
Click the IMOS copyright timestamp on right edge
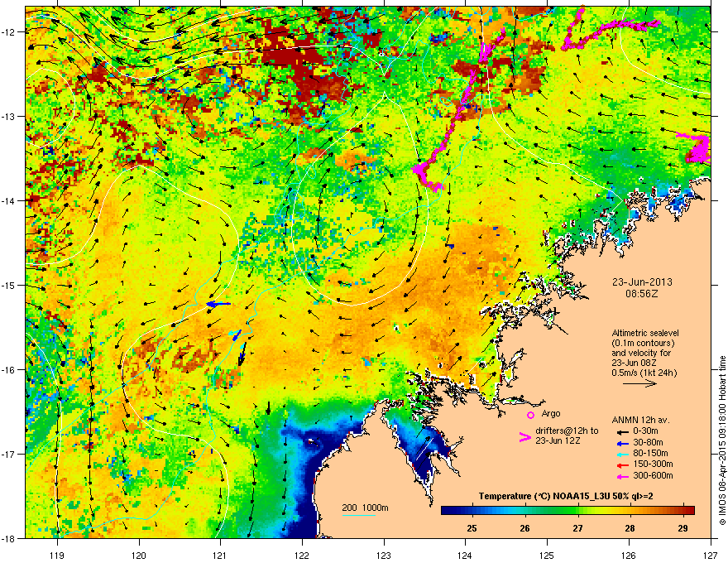722,440
